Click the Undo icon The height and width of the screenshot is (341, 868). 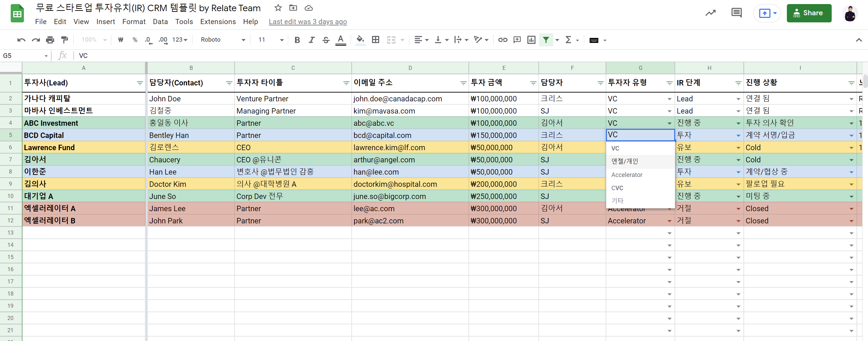tap(21, 40)
